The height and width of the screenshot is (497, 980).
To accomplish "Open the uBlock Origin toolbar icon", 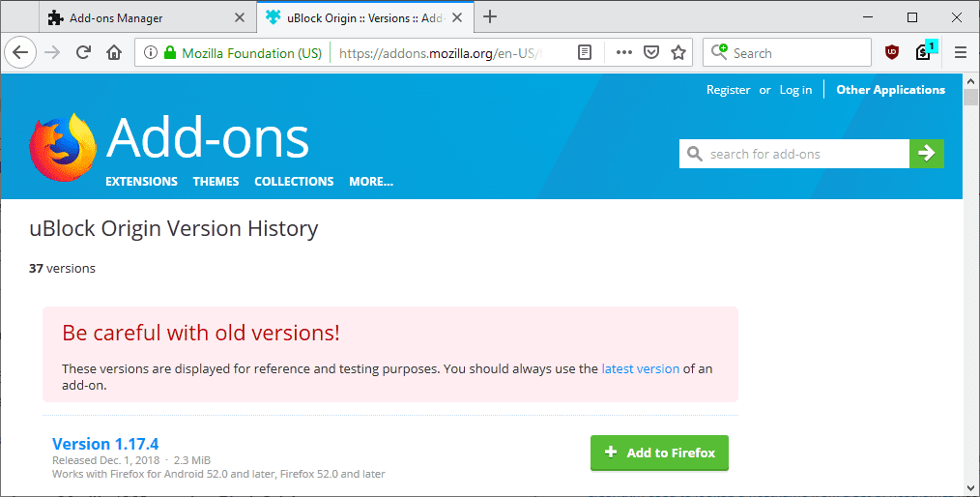I will [892, 52].
